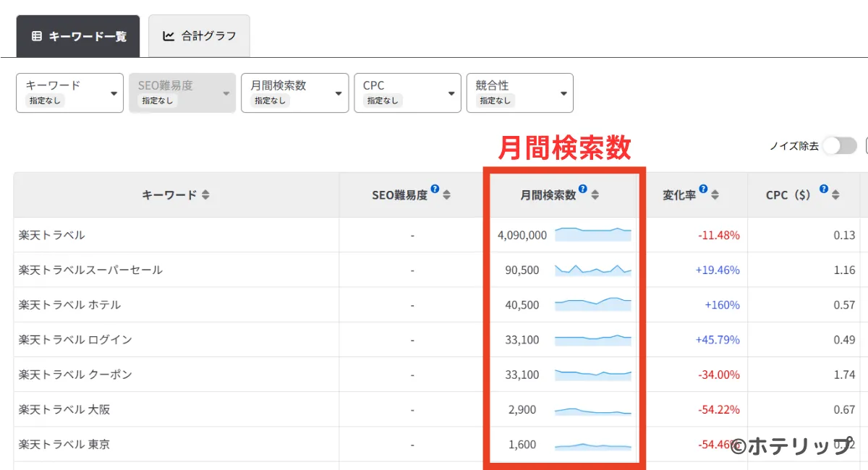Click the -11.48% change rate

(x=719, y=235)
